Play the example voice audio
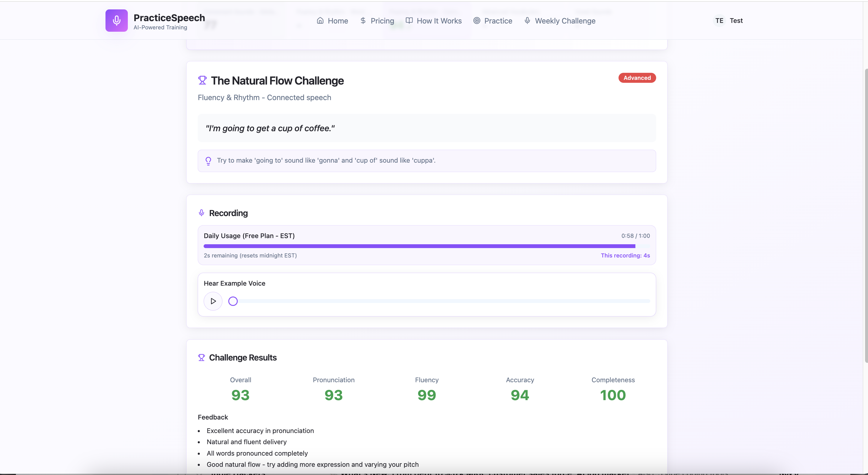 coord(213,301)
